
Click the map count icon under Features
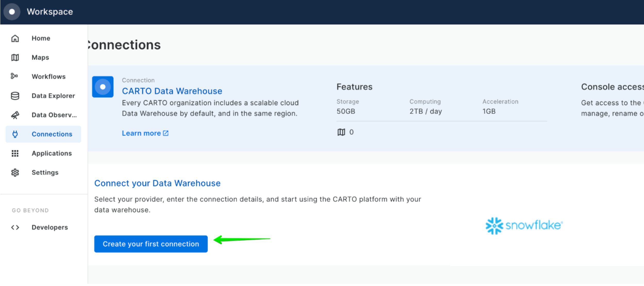point(341,132)
